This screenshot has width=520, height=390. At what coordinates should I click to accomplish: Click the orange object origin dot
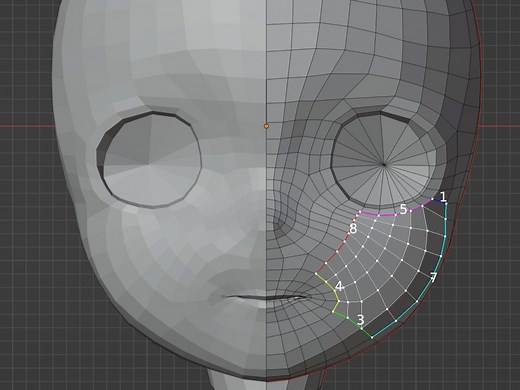[266, 126]
